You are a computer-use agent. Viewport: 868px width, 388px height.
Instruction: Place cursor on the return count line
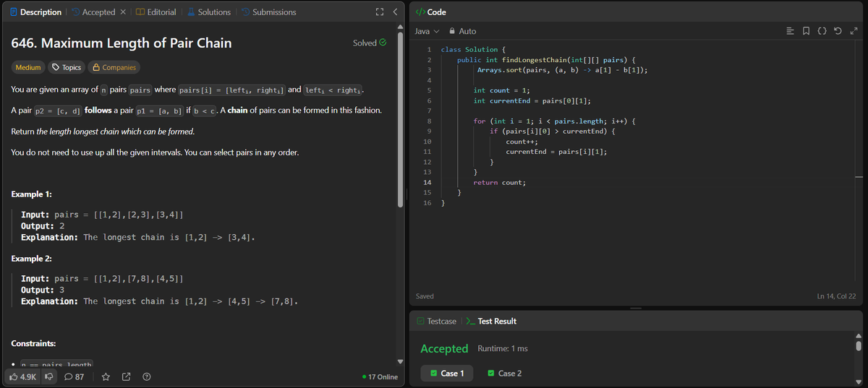(499, 183)
